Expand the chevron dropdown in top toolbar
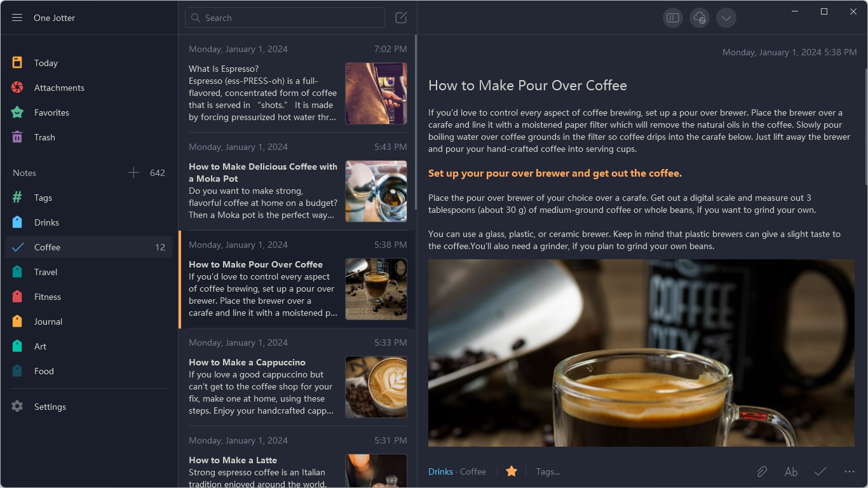Image resolution: width=868 pixels, height=488 pixels. point(726,18)
